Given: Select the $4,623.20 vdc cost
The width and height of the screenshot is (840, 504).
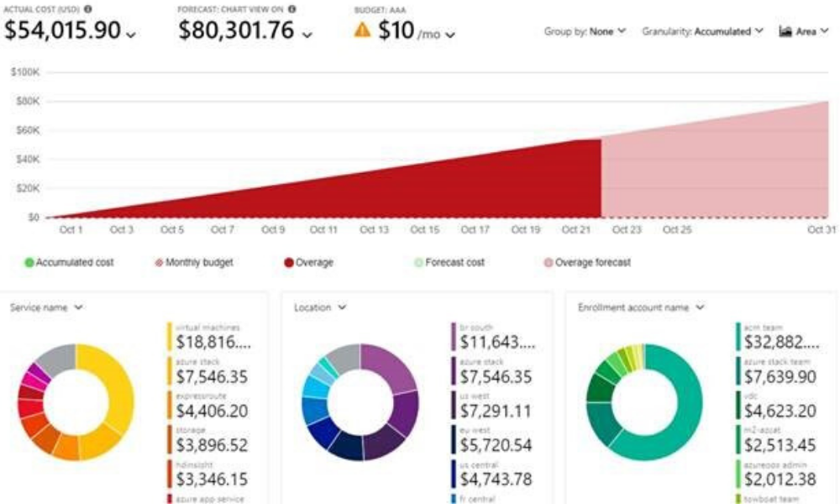Looking at the screenshot, I should (x=780, y=411).
